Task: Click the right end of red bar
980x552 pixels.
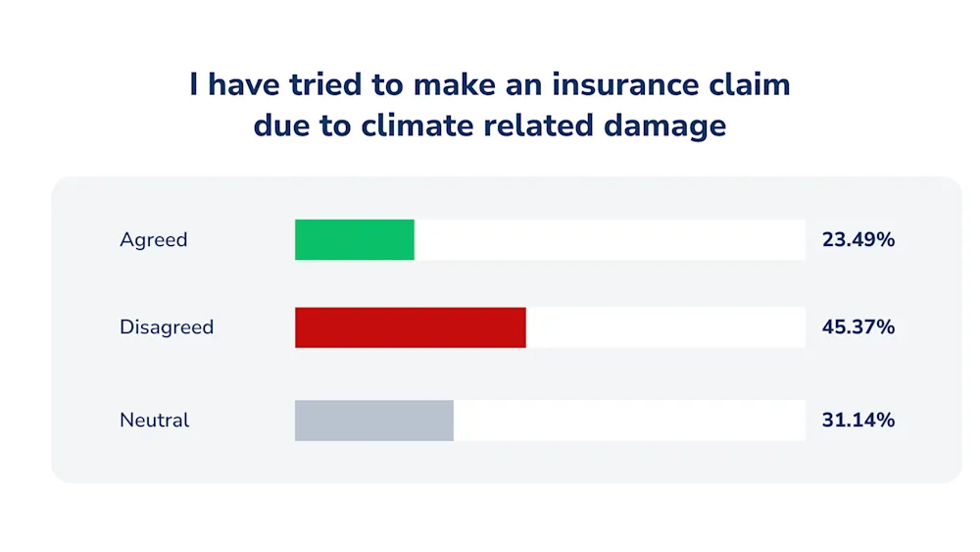Action: coord(523,326)
